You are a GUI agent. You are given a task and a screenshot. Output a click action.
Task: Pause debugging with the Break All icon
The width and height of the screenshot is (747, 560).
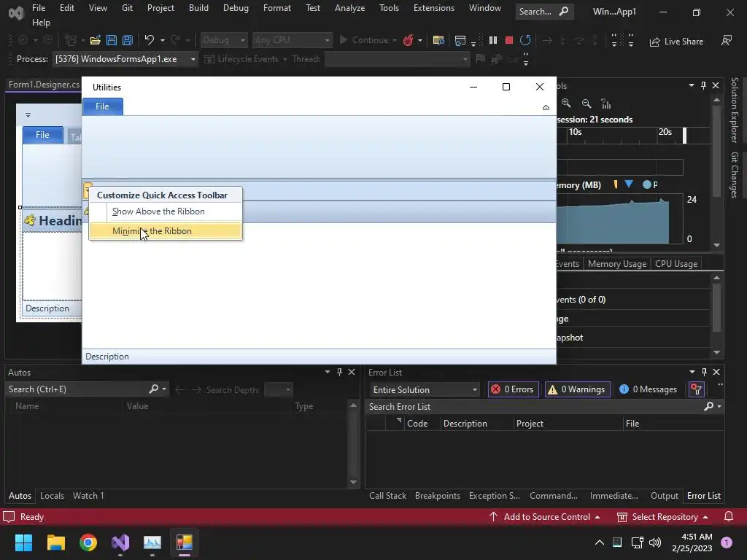click(x=493, y=41)
